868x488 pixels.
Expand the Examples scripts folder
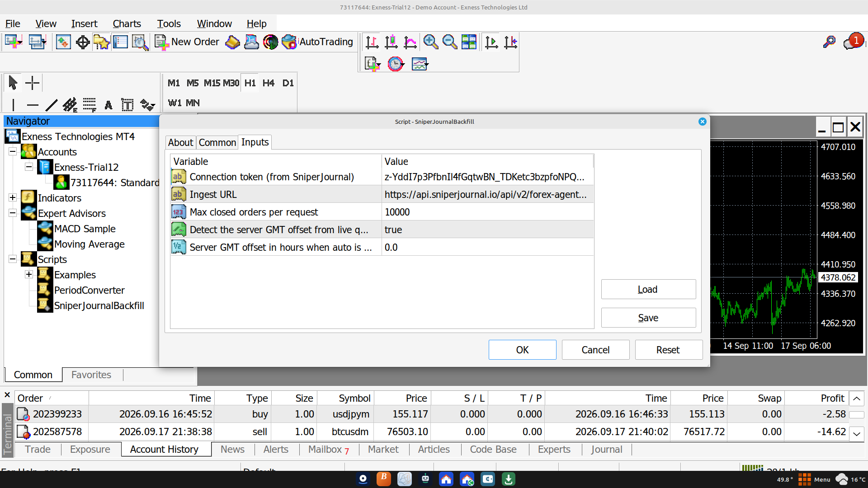pyautogui.click(x=29, y=274)
